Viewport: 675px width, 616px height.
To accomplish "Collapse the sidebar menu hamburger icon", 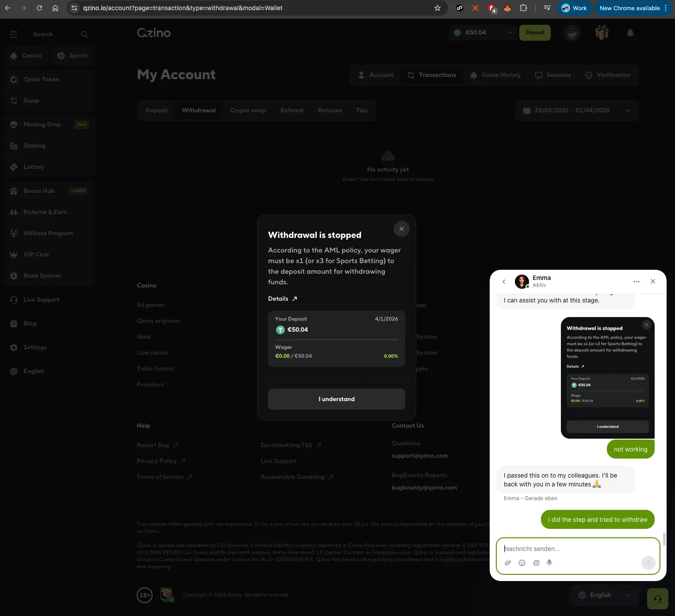I will (14, 34).
